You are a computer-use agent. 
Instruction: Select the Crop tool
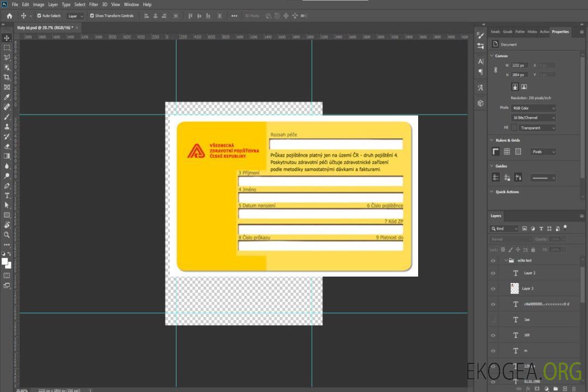pos(7,77)
